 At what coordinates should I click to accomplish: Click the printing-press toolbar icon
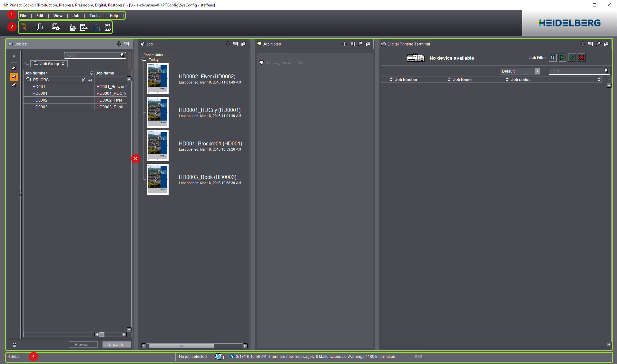73,28
